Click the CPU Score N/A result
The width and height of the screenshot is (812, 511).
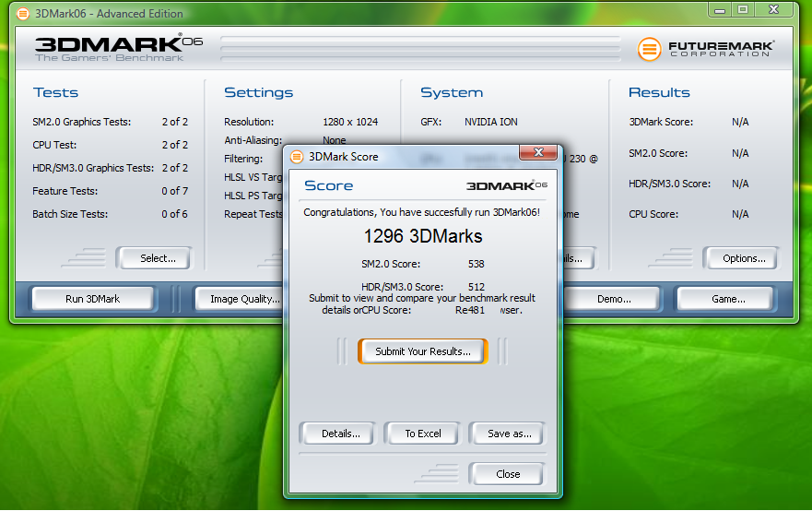pyautogui.click(x=740, y=214)
